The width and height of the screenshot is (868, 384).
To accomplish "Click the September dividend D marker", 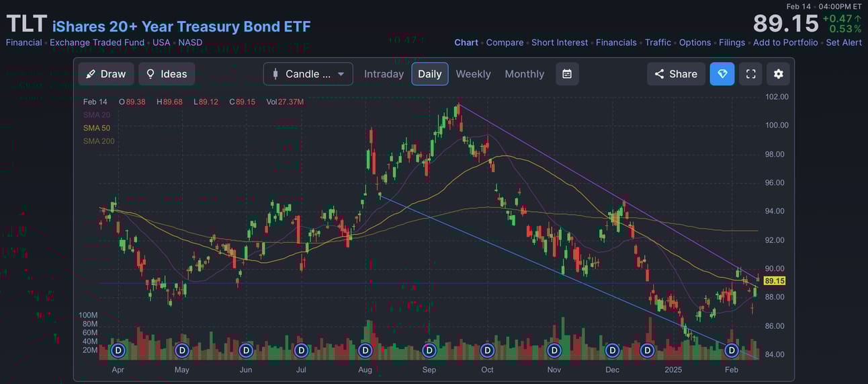I will [x=429, y=350].
